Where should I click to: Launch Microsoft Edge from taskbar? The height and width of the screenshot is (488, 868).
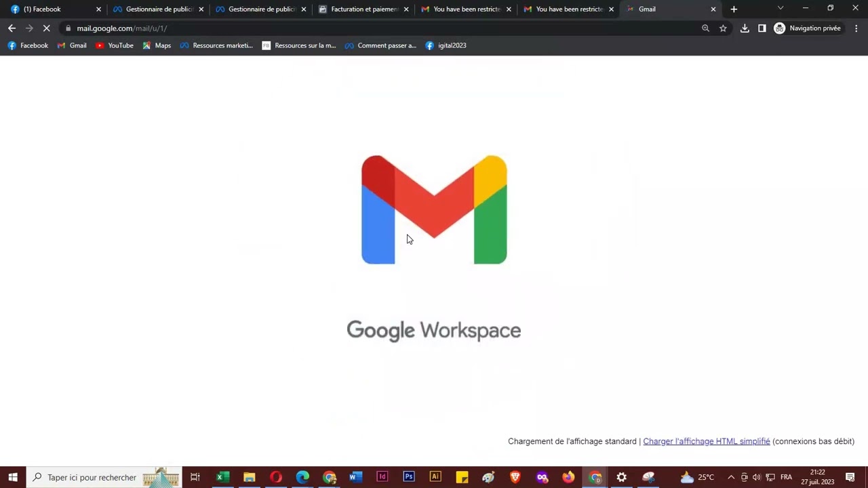coord(302,477)
